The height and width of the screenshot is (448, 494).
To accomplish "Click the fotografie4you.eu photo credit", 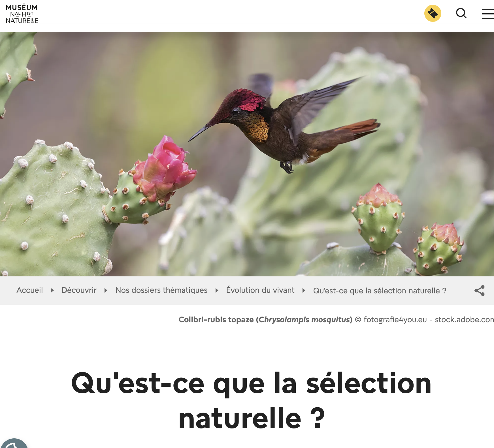I will click(395, 319).
